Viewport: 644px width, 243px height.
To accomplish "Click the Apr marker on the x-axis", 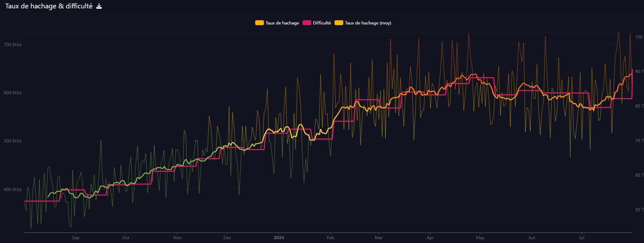I will (x=430, y=238).
